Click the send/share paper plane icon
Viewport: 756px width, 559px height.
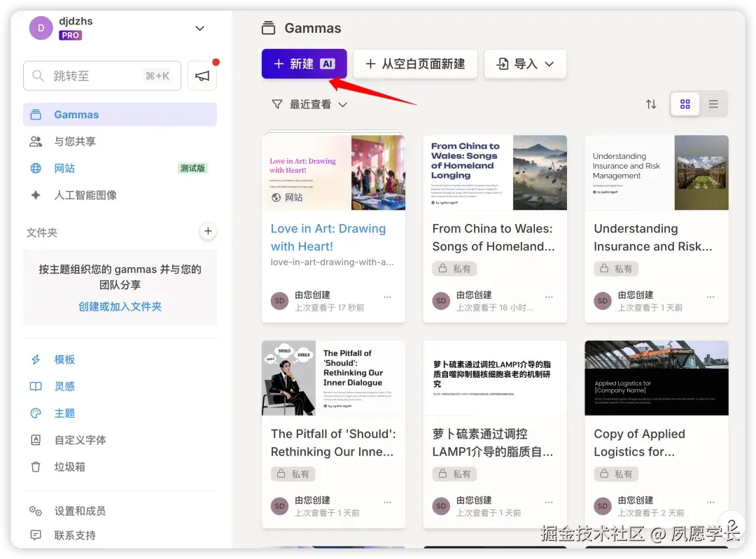(x=202, y=75)
